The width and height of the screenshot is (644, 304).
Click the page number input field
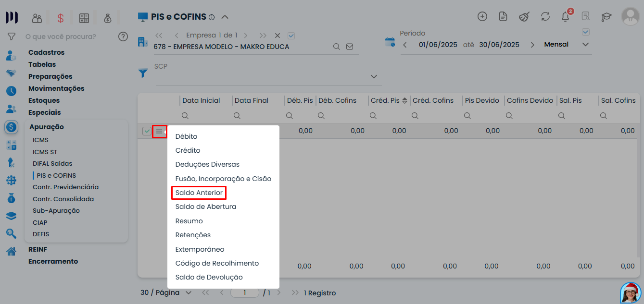[245, 292]
